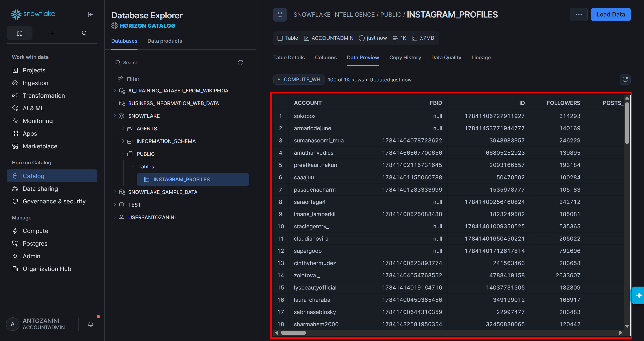Open the Snowflake AI assistant sparkle button

tap(639, 295)
